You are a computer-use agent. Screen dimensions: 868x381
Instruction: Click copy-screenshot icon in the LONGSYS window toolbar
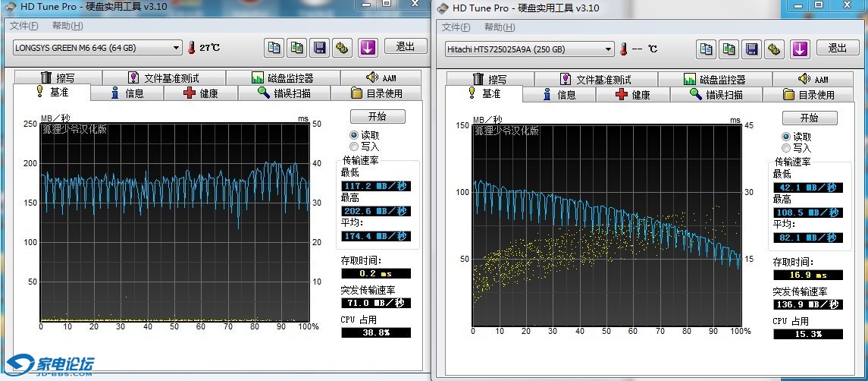coord(298,47)
